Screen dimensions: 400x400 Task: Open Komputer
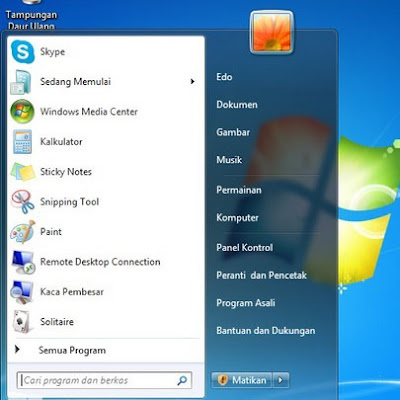point(237,218)
